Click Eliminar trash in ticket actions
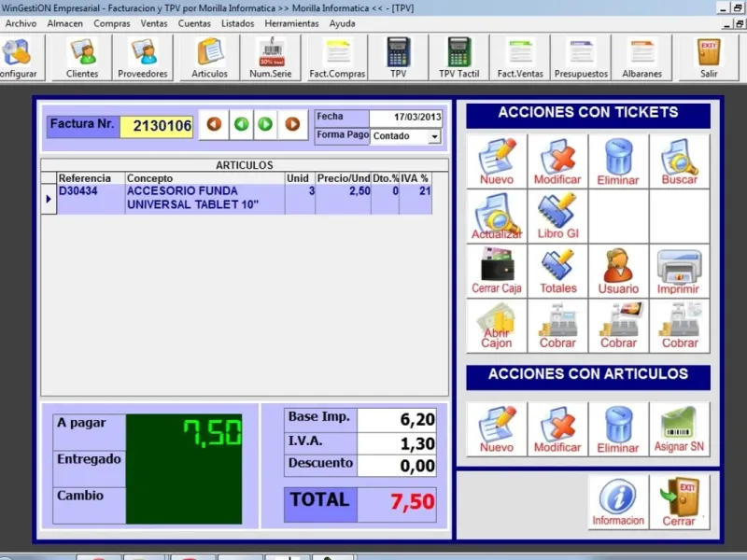This screenshot has height=560, width=747. coord(618,161)
